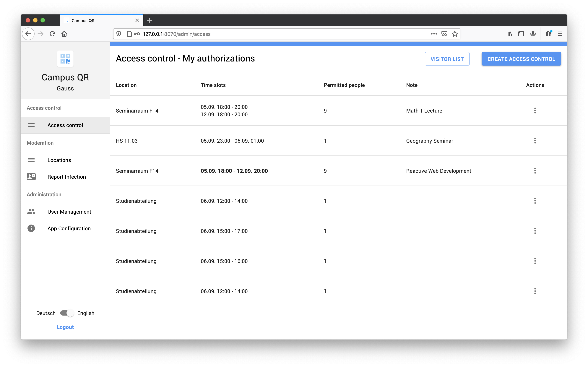Open actions menu for Studienabteilung 15:00-16:00

coord(535,261)
